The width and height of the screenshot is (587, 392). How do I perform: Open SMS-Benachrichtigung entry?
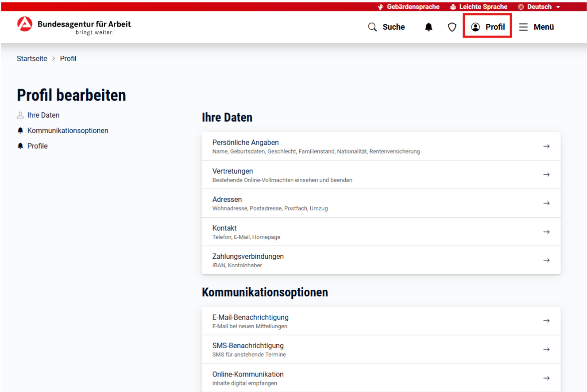coord(381,350)
